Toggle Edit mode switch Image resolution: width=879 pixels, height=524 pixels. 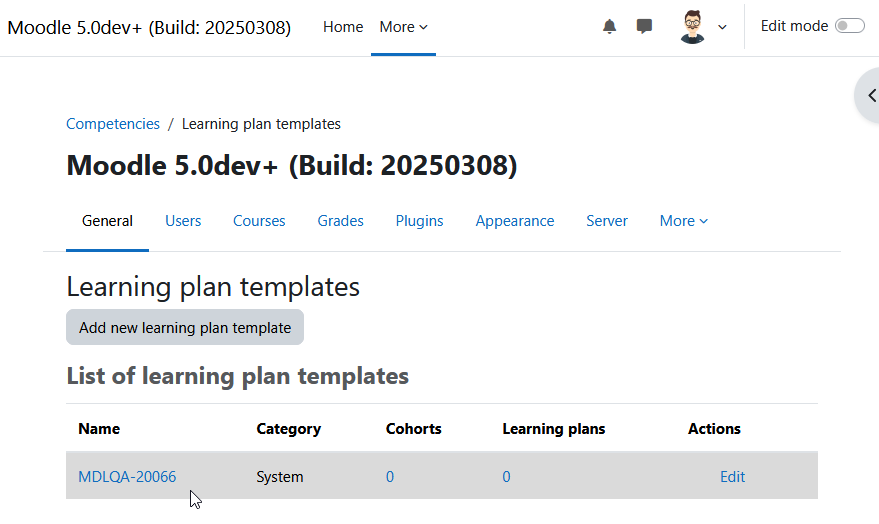tap(850, 26)
